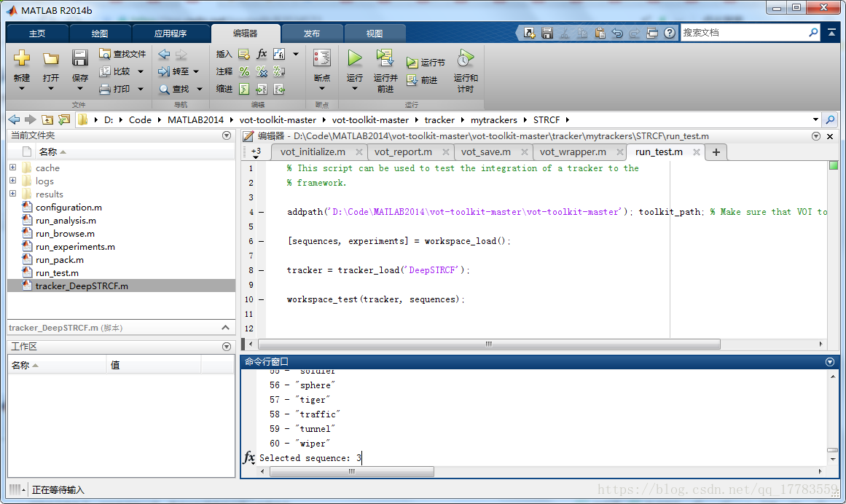Click the New file plus icon
The image size is (846, 504).
pyautogui.click(x=22, y=58)
